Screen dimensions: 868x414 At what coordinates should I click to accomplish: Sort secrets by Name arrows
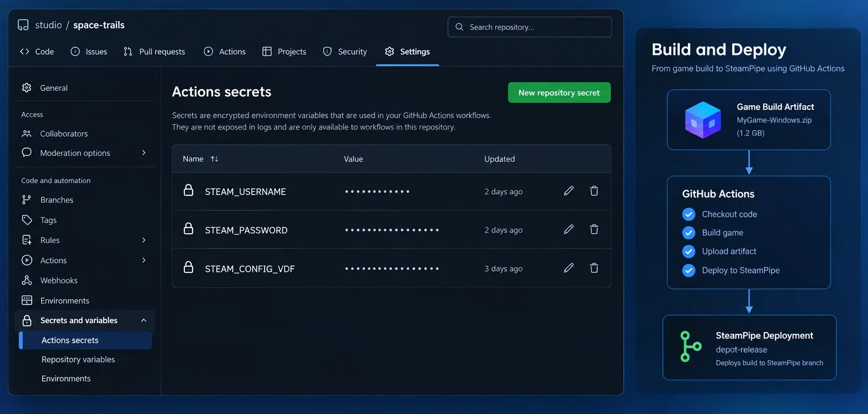pyautogui.click(x=214, y=159)
